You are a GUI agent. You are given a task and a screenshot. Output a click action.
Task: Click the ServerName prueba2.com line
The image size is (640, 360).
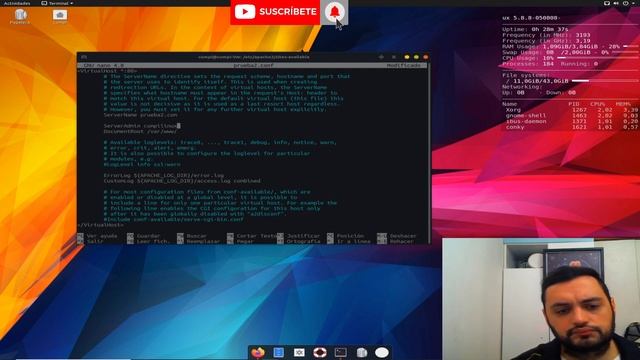140,115
